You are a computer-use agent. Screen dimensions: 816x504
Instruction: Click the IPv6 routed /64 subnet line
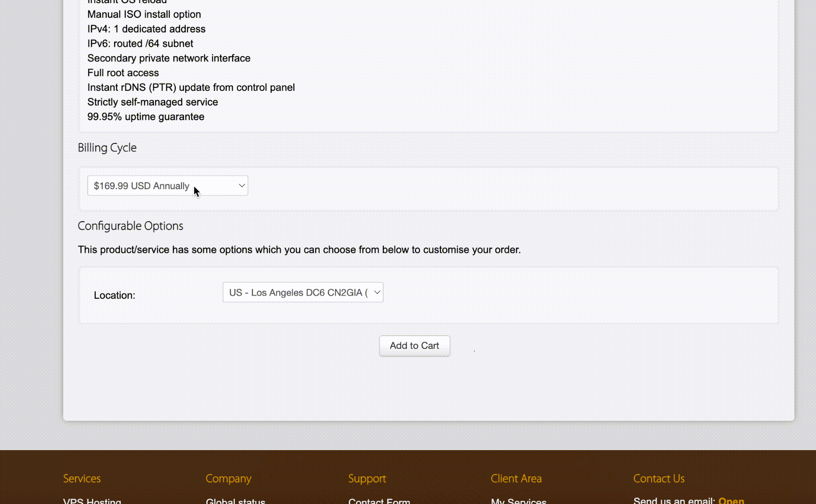[140, 44]
